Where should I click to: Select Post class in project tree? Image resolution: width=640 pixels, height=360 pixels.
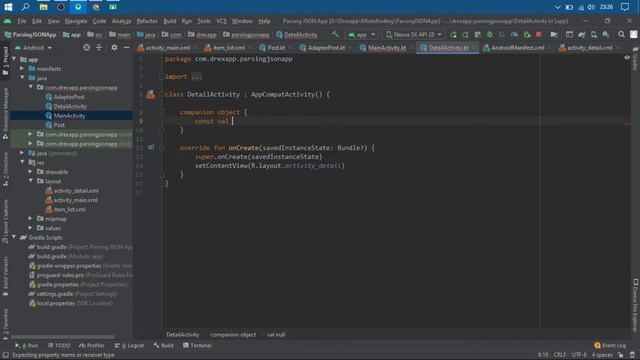59,125
